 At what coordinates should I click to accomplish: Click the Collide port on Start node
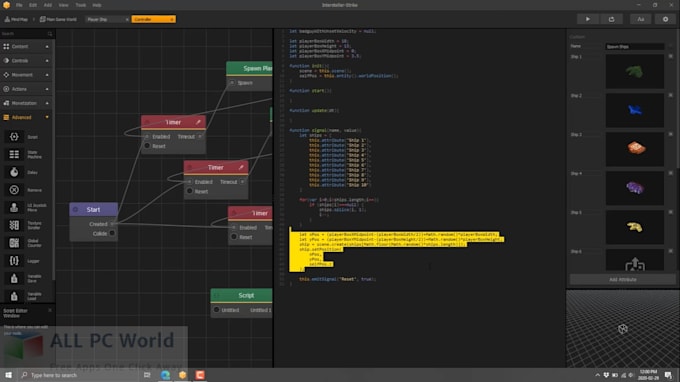(x=112, y=233)
